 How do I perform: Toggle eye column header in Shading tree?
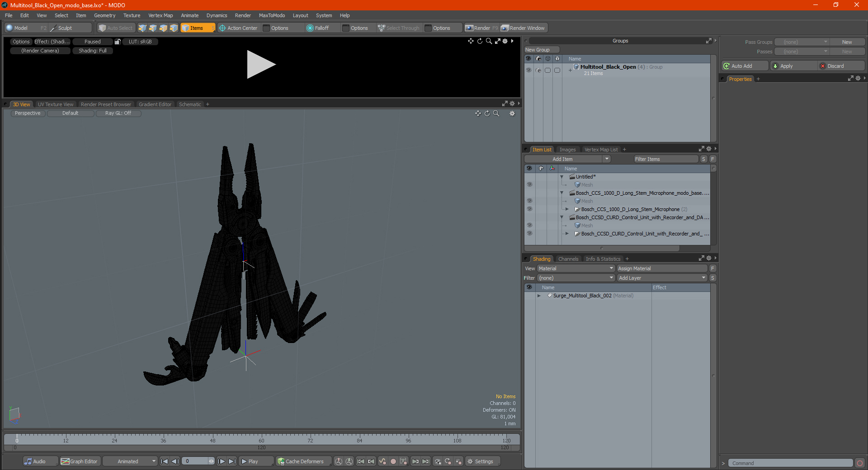(x=529, y=287)
